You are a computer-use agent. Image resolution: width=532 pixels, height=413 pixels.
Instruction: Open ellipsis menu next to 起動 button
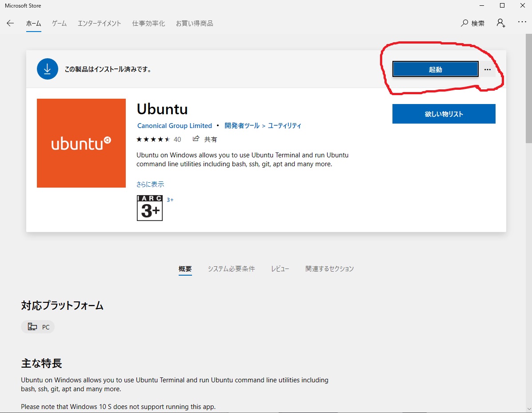tap(488, 69)
